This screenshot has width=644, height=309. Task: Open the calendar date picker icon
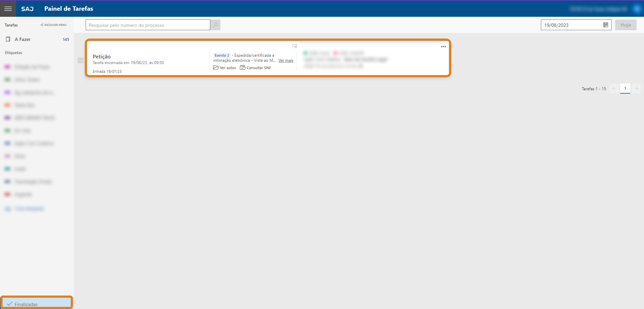tap(605, 25)
